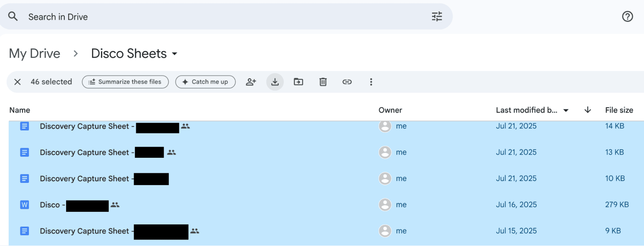Select the Word file named Disco

click(x=50, y=205)
